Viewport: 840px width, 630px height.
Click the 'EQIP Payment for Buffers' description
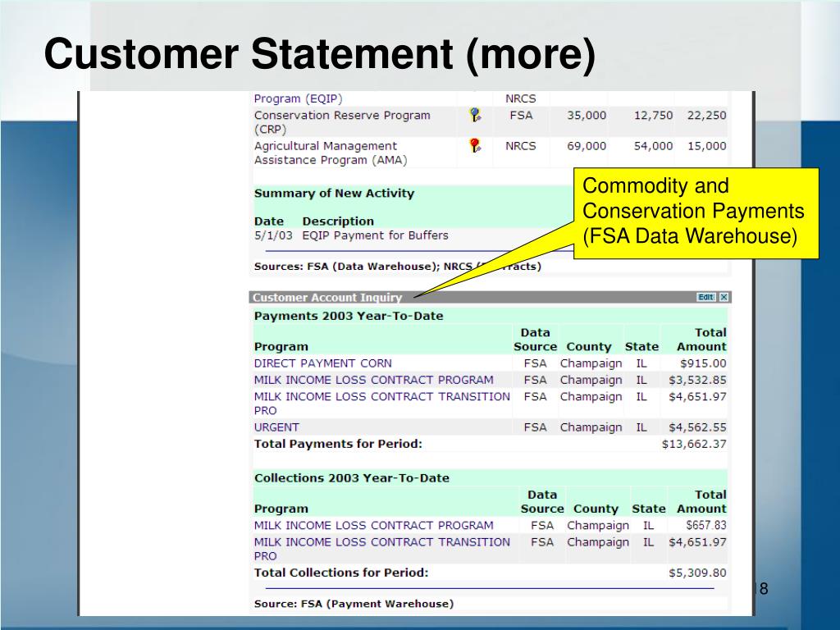tap(375, 235)
